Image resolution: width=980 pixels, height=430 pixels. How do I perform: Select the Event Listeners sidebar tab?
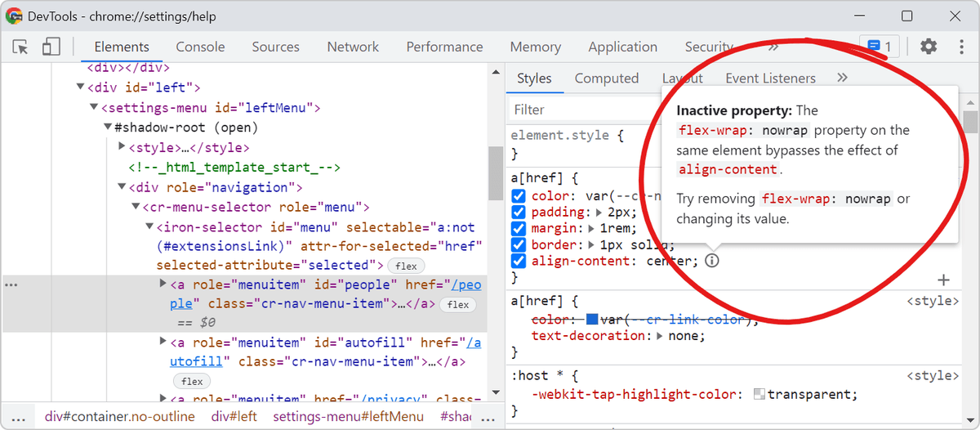click(770, 78)
